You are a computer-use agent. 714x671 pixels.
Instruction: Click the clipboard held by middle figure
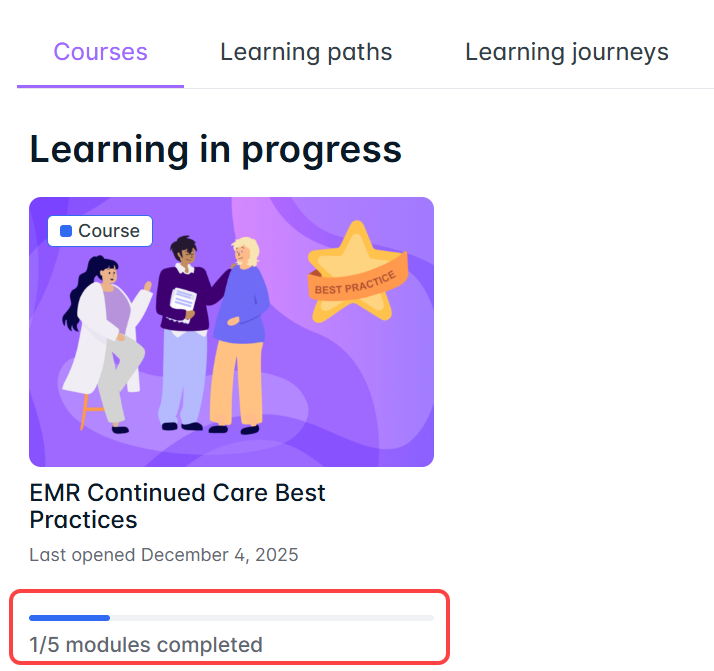coord(182,300)
